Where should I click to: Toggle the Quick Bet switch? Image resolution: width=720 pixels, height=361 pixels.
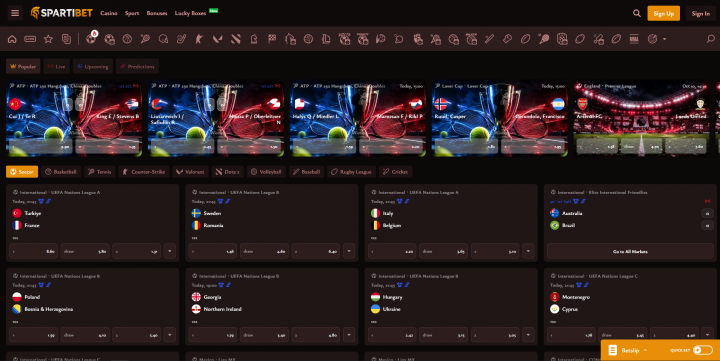(702, 350)
